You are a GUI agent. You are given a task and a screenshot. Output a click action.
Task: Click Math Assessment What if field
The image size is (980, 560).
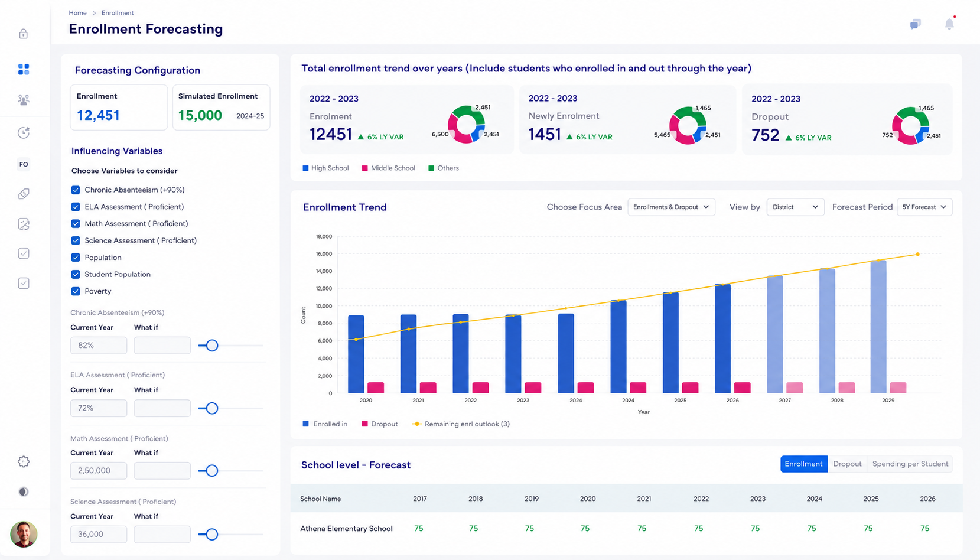[162, 471]
